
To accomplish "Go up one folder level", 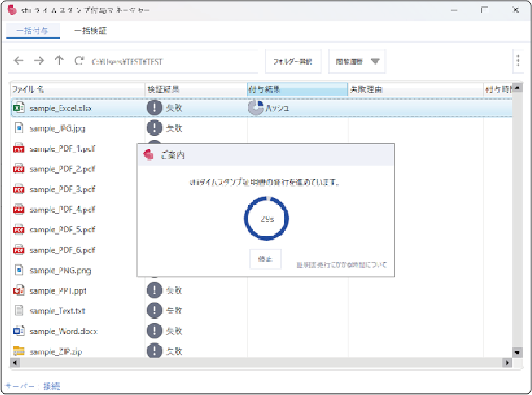I will (x=59, y=60).
